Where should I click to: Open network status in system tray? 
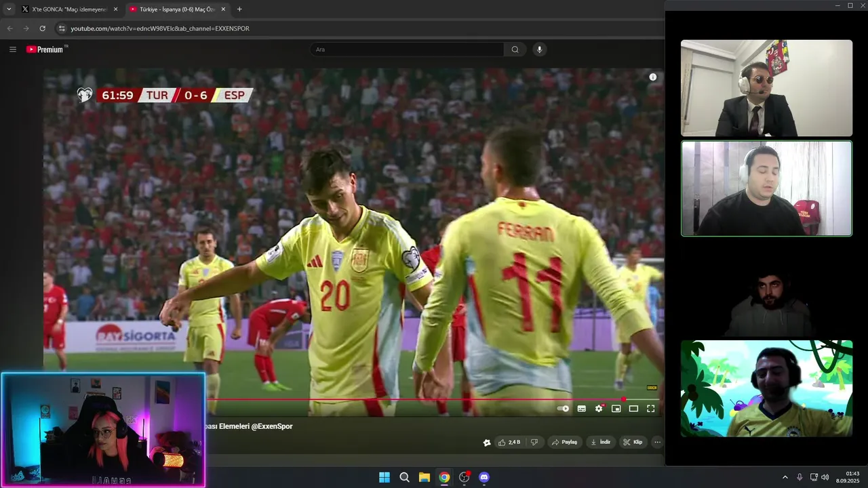(x=814, y=477)
